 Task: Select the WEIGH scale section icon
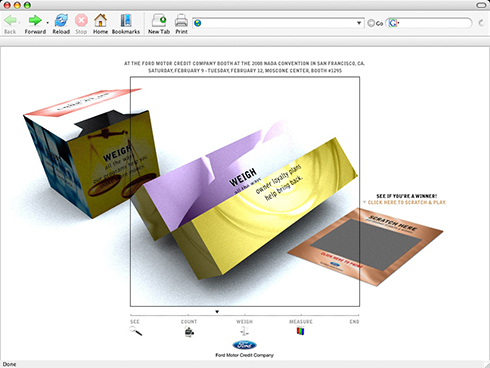click(x=245, y=331)
